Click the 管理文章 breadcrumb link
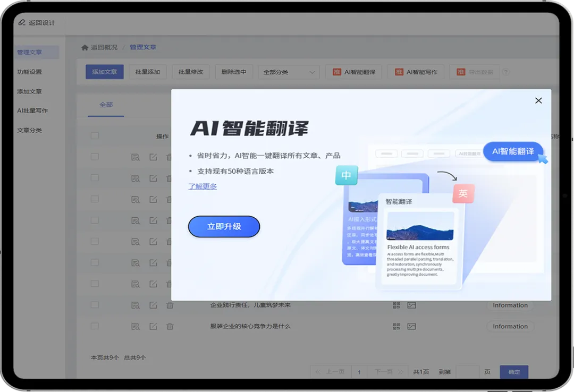Image resolution: width=574 pixels, height=392 pixels. point(143,47)
